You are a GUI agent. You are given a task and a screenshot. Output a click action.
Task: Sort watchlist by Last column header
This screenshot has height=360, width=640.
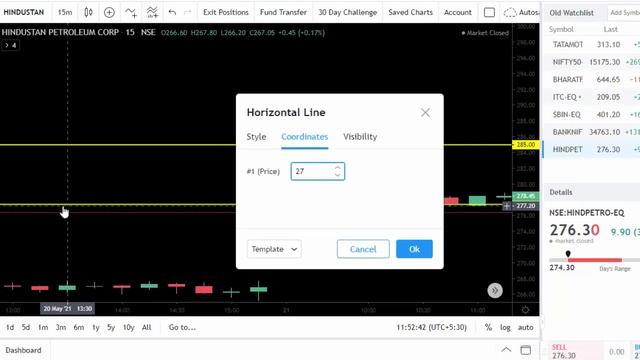[x=610, y=29]
